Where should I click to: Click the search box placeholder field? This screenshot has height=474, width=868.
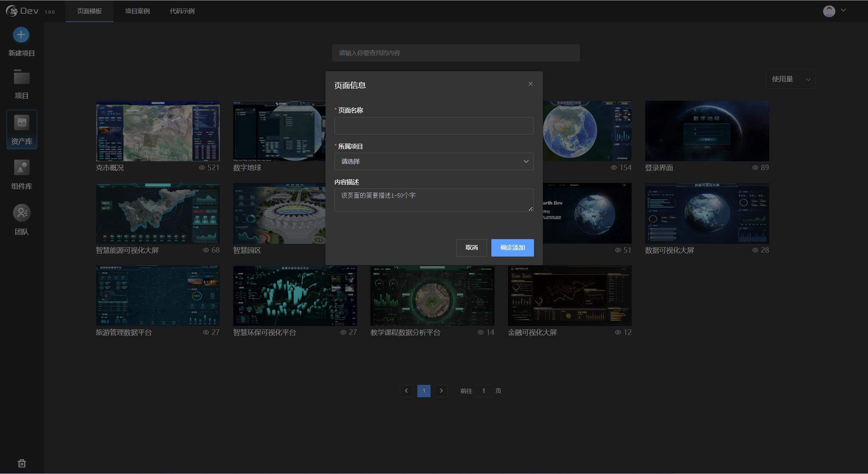tap(456, 53)
